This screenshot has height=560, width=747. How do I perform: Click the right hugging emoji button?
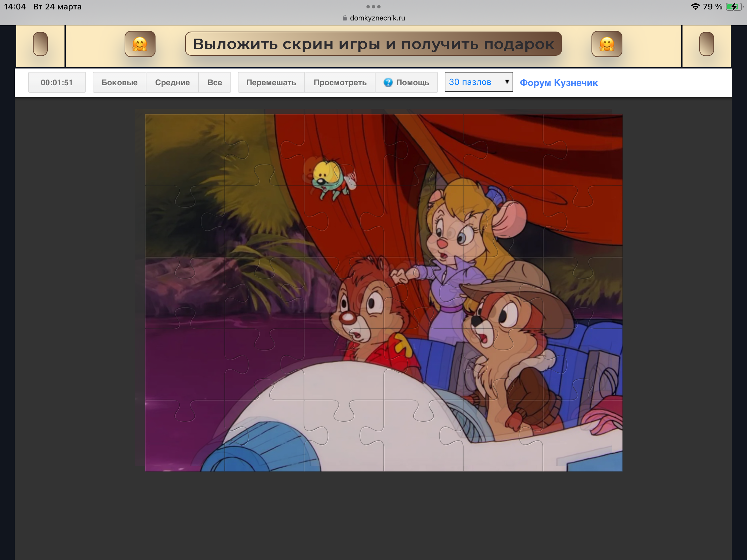(607, 44)
